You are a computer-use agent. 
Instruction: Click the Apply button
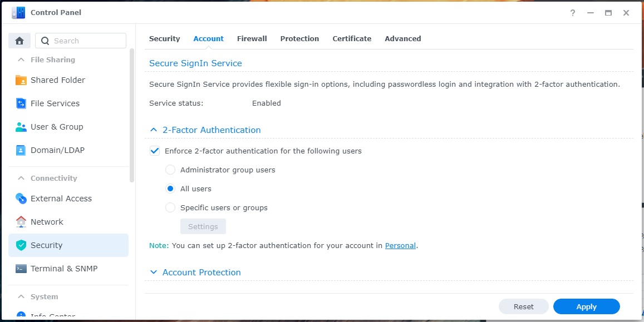click(x=587, y=306)
